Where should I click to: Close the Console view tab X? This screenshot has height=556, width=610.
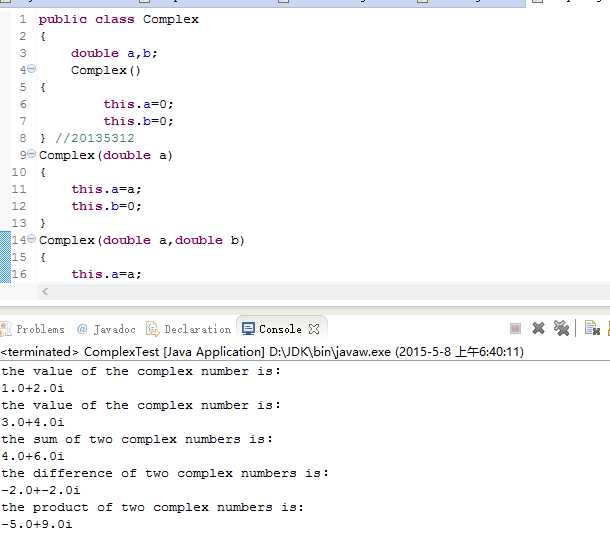tap(314, 329)
